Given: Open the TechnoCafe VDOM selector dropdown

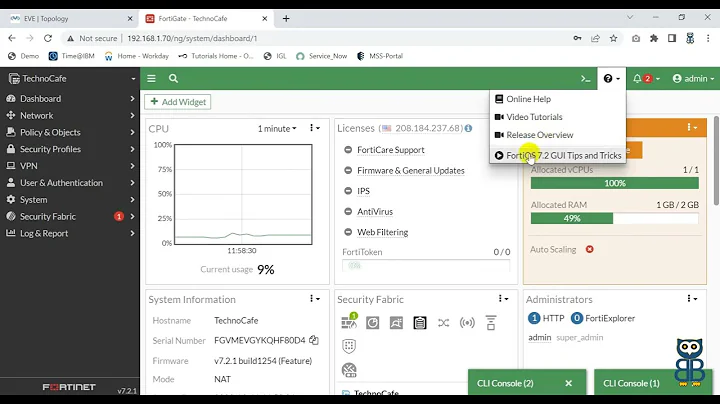Looking at the screenshot, I should (x=70, y=79).
